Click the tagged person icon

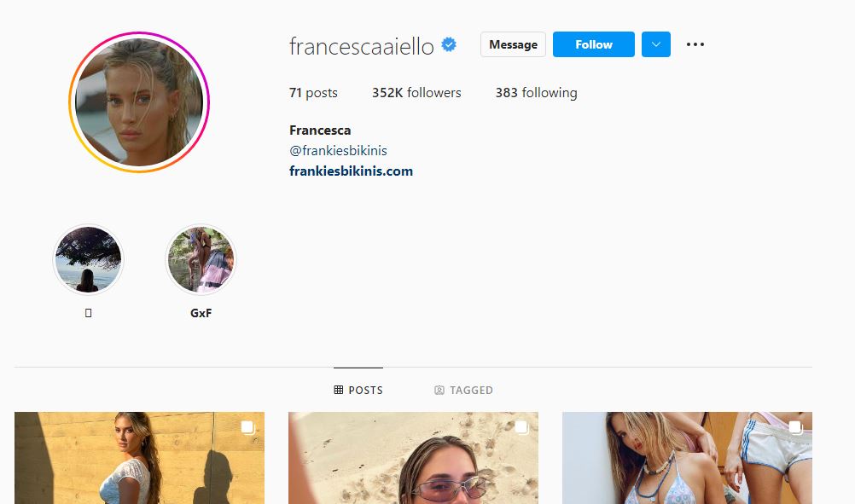click(439, 390)
